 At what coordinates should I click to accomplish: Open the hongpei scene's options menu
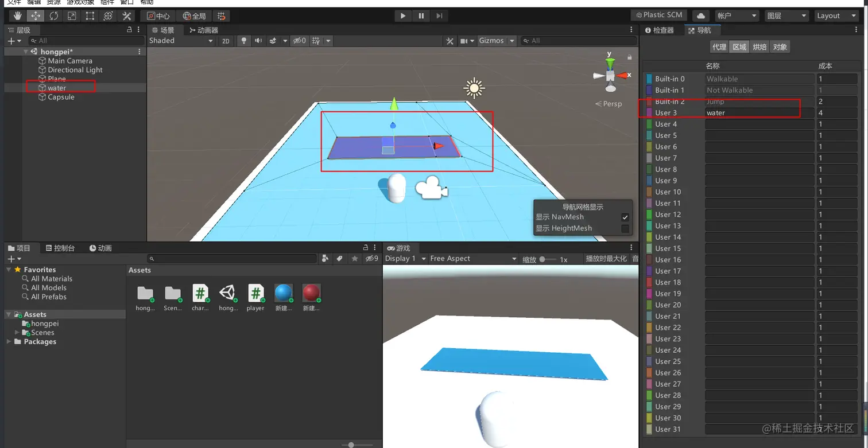coord(139,52)
